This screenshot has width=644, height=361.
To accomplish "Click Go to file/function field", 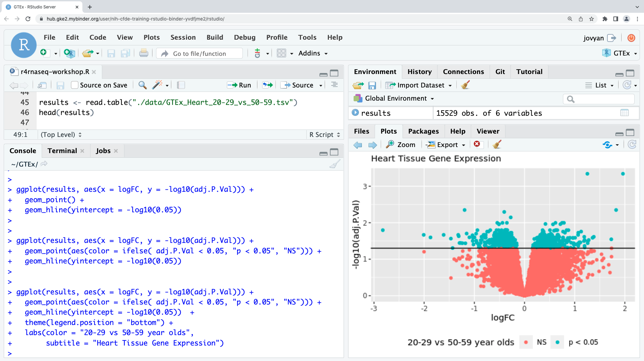I will (x=200, y=53).
